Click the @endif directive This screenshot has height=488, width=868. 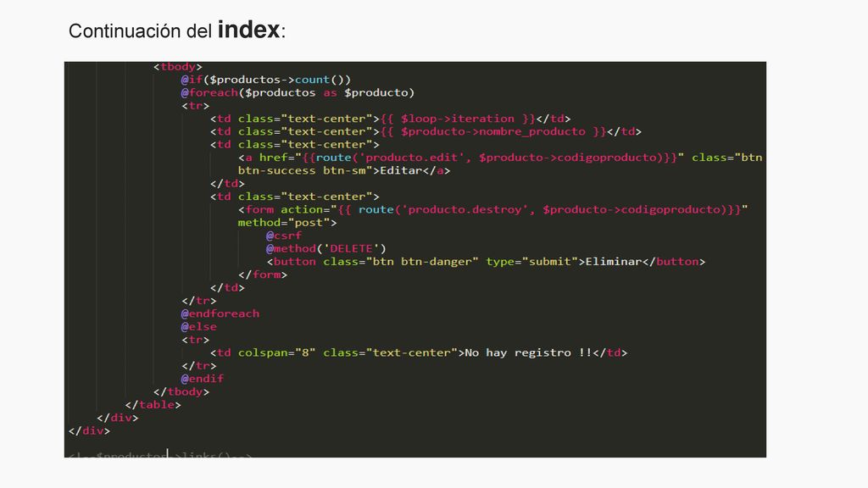[202, 379]
